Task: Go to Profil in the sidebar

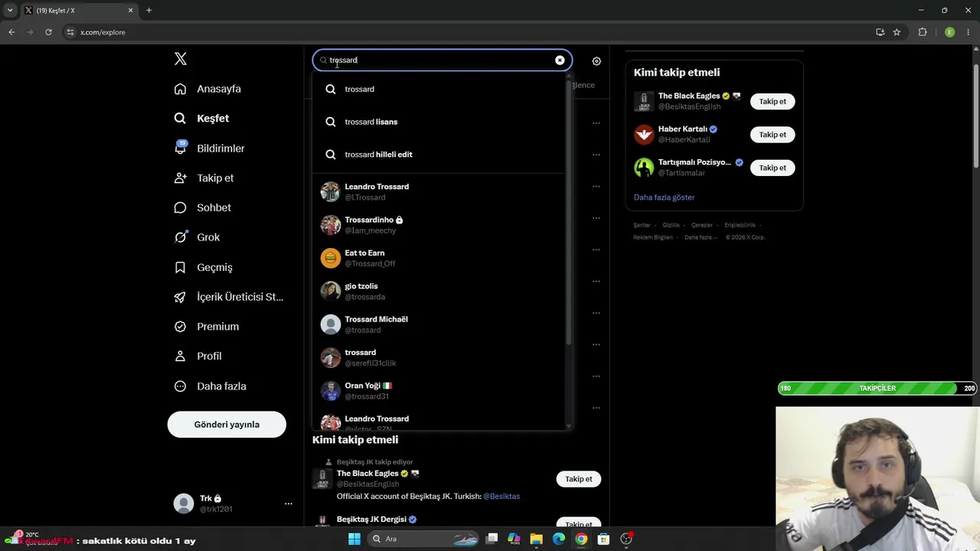Action: pos(198,356)
